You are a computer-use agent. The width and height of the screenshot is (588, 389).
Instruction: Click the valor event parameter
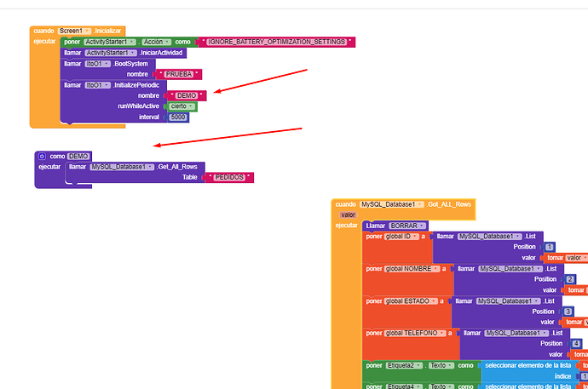coord(348,215)
